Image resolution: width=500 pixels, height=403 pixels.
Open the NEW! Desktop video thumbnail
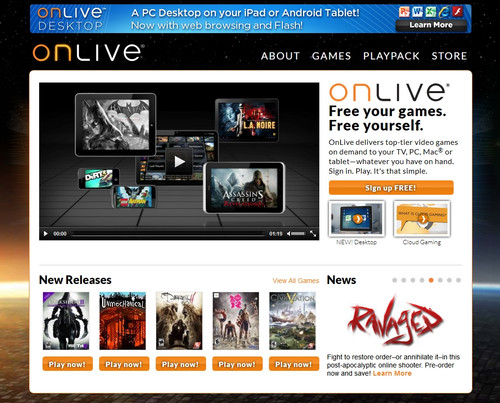(x=357, y=219)
